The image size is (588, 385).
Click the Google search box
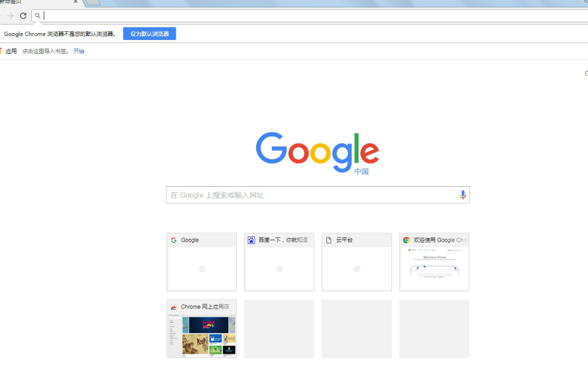coord(318,195)
